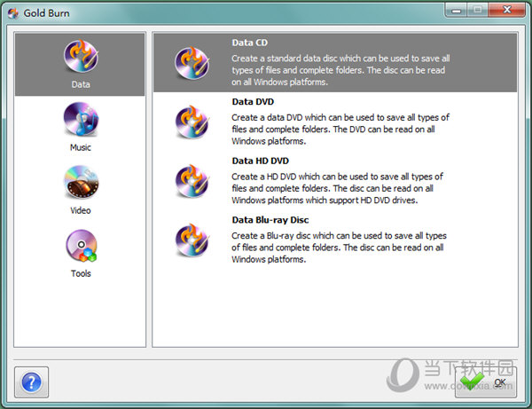Click the Video label in sidebar
This screenshot has width=532, height=409.
point(81,210)
